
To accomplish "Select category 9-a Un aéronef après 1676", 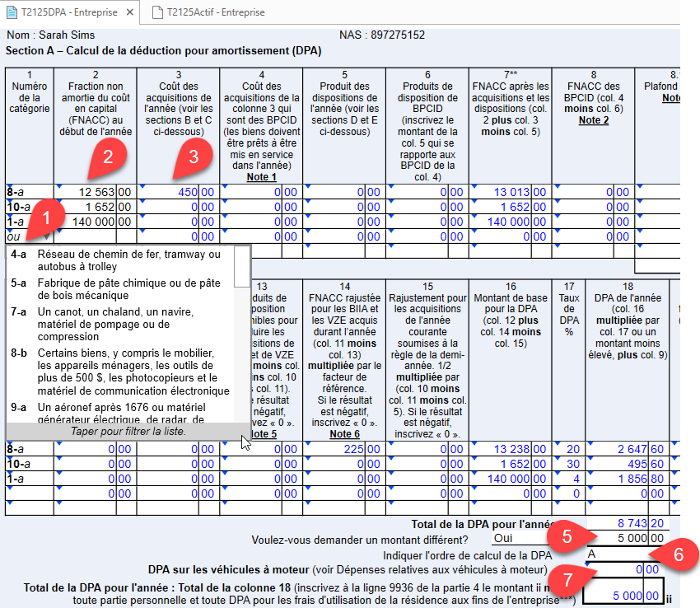I will [x=119, y=412].
